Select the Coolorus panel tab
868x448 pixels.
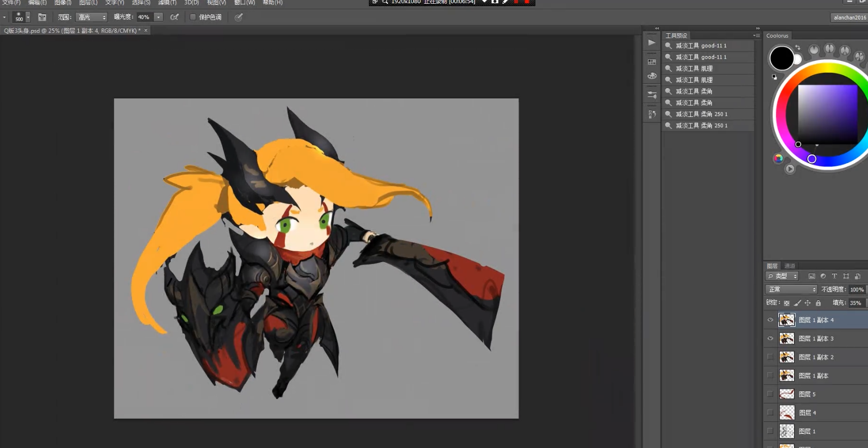click(x=777, y=36)
